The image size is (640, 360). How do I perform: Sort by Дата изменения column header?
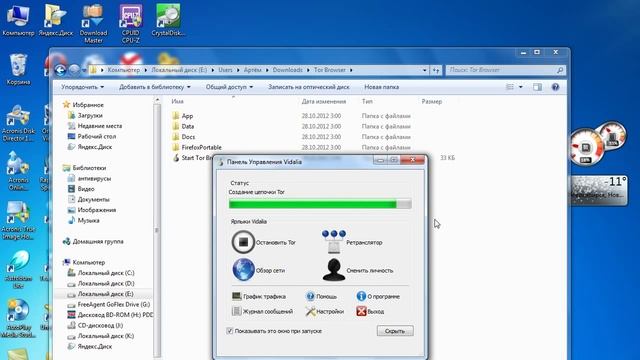[x=324, y=101]
